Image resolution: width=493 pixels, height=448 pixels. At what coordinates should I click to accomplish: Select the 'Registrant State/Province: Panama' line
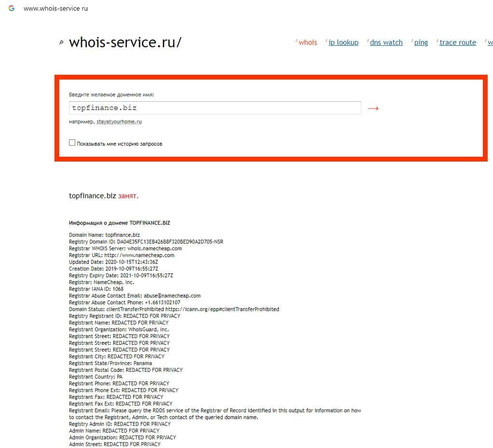[x=110, y=364]
